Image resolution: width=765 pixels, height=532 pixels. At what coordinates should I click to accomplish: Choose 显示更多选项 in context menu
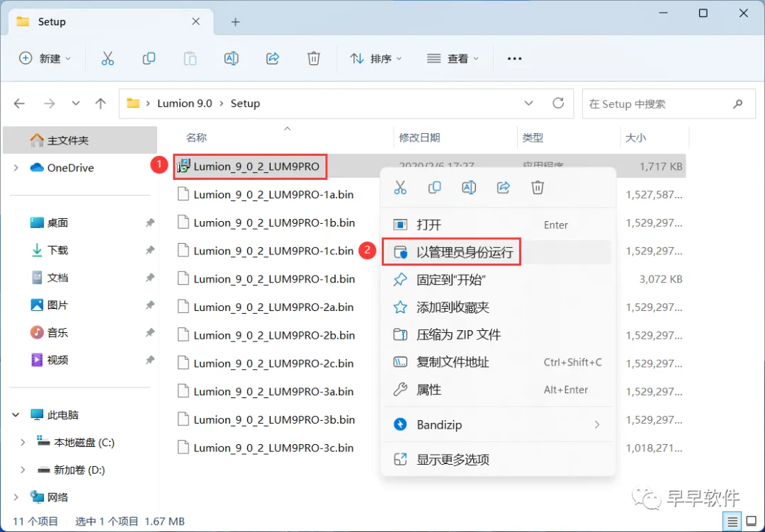tap(498, 460)
